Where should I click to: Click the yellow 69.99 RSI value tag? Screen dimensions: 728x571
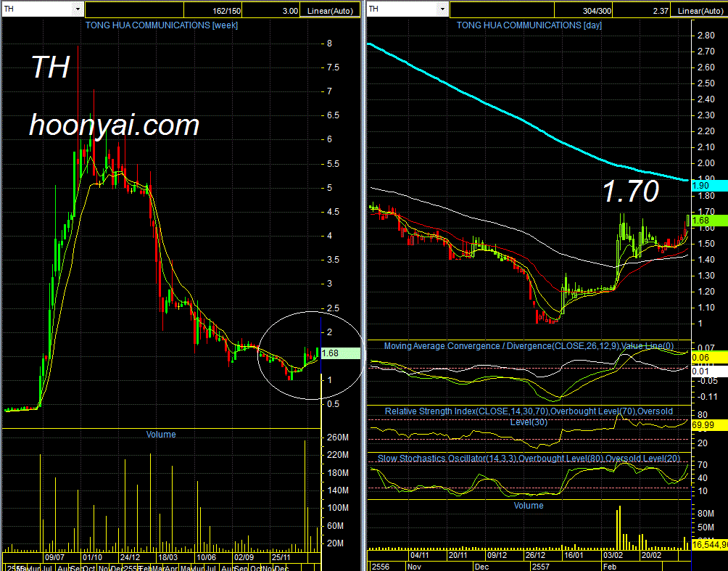(x=709, y=424)
